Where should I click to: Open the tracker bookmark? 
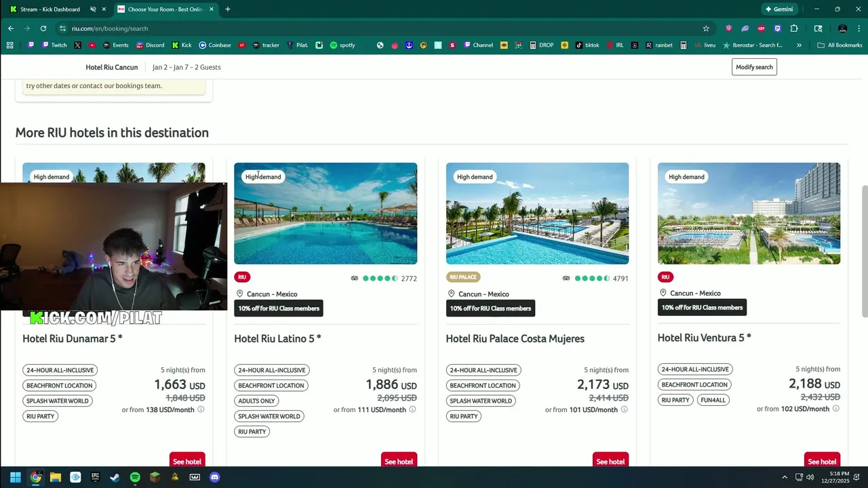[x=266, y=45]
